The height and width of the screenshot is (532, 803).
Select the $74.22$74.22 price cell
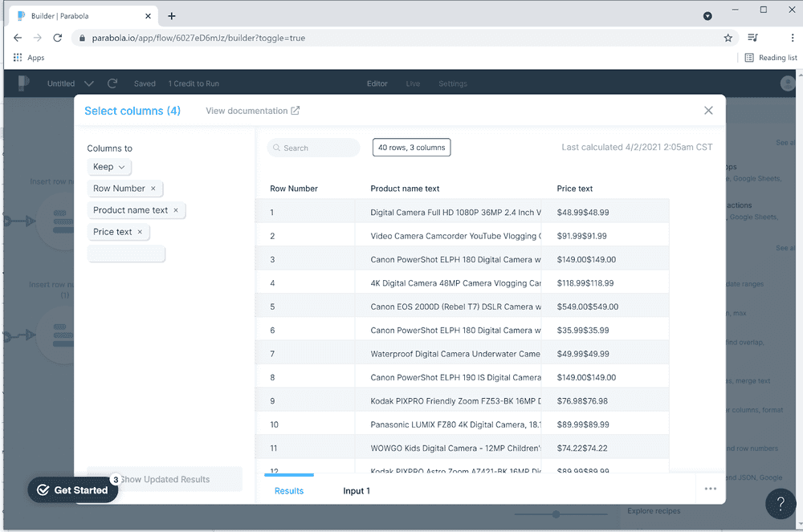click(x=605, y=448)
